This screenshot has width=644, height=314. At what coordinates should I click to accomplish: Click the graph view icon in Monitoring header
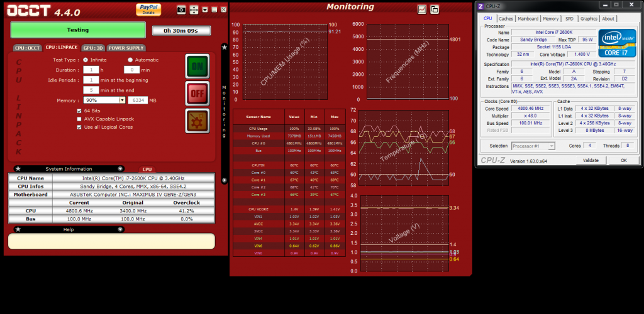pyautogui.click(x=422, y=9)
